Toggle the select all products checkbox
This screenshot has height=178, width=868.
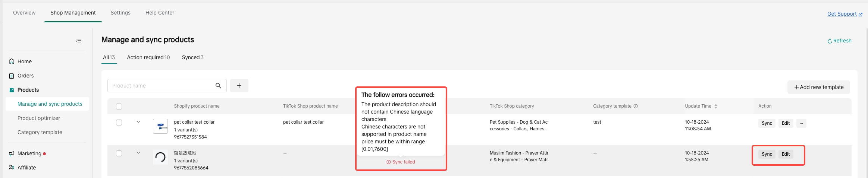coord(119,107)
